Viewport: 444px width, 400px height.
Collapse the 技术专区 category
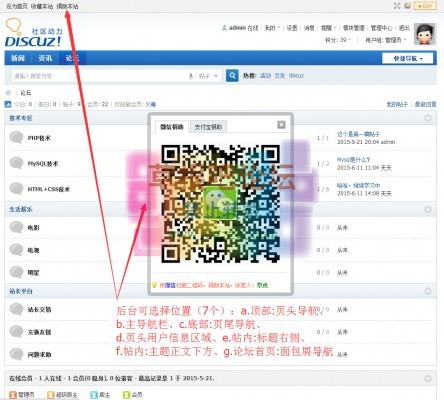point(428,118)
